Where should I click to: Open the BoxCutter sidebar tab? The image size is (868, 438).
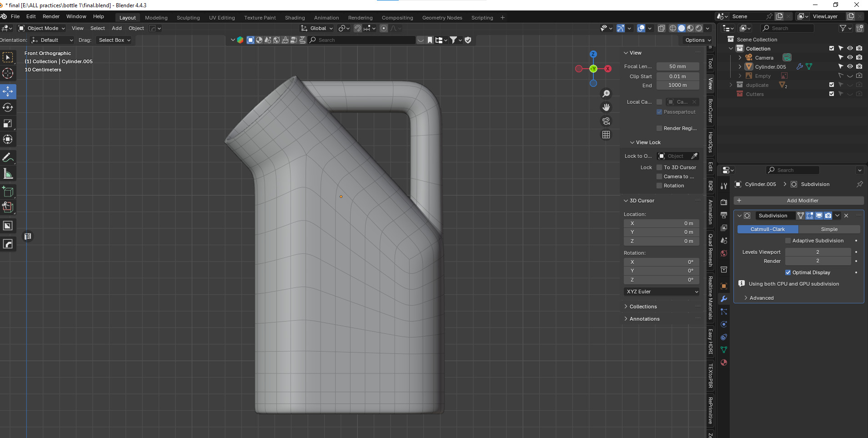[x=710, y=111]
